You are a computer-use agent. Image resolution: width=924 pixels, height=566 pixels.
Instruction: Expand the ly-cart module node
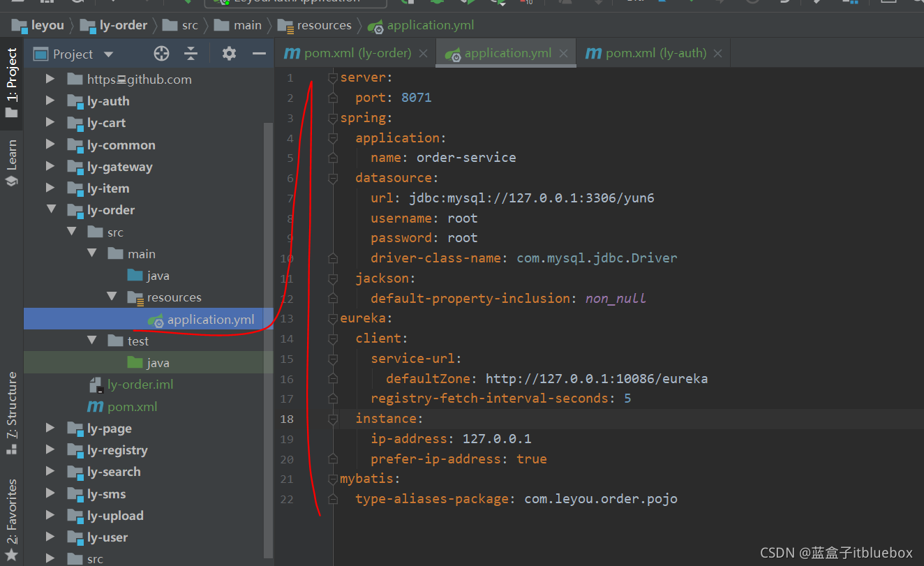pyautogui.click(x=50, y=123)
